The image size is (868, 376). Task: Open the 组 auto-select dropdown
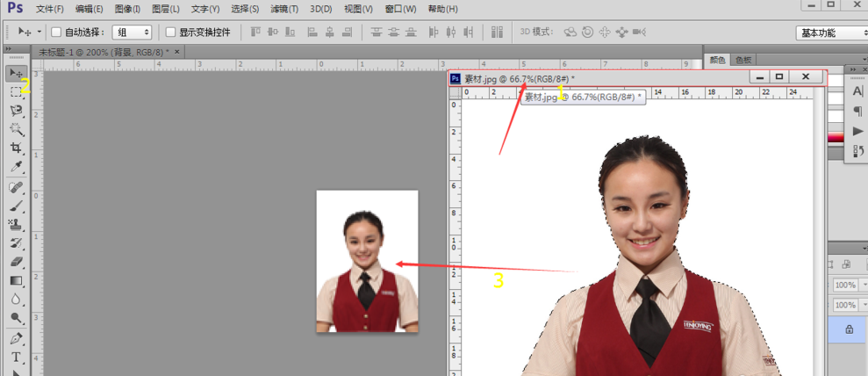pos(132,33)
